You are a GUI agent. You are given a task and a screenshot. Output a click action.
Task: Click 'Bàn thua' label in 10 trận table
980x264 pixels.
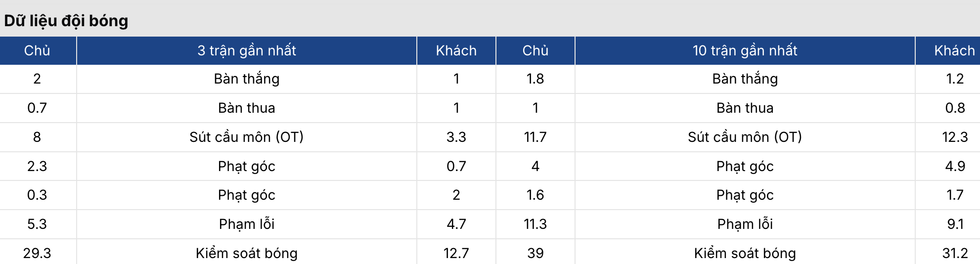pyautogui.click(x=745, y=108)
